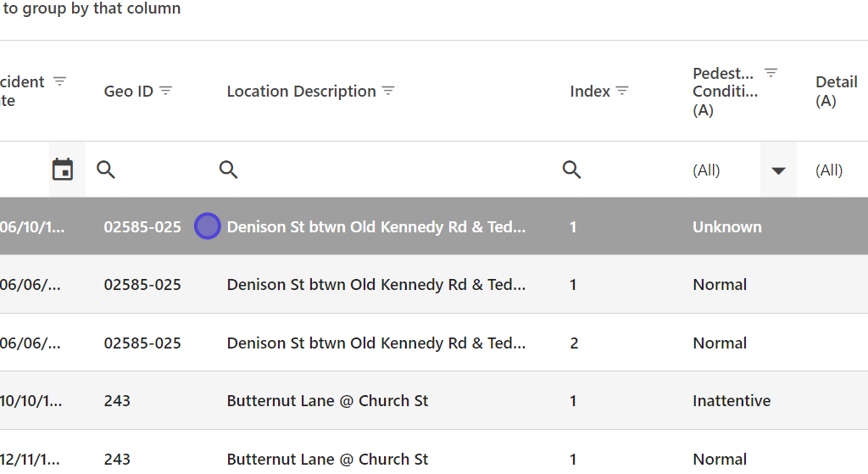Click Location Description column filter icon
This screenshot has height=474, width=868.
pyautogui.click(x=388, y=91)
